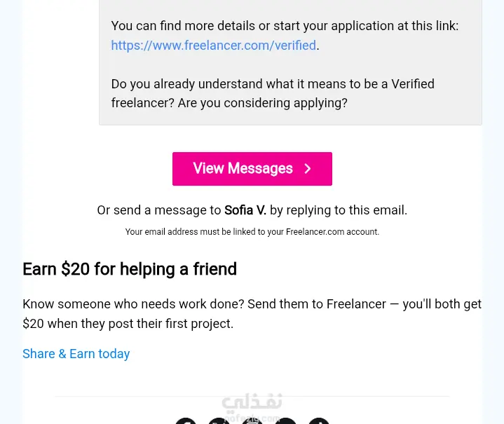This screenshot has height=424, width=504.
Task: Click the 'Your email address must be linked' note
Action: pyautogui.click(x=252, y=232)
